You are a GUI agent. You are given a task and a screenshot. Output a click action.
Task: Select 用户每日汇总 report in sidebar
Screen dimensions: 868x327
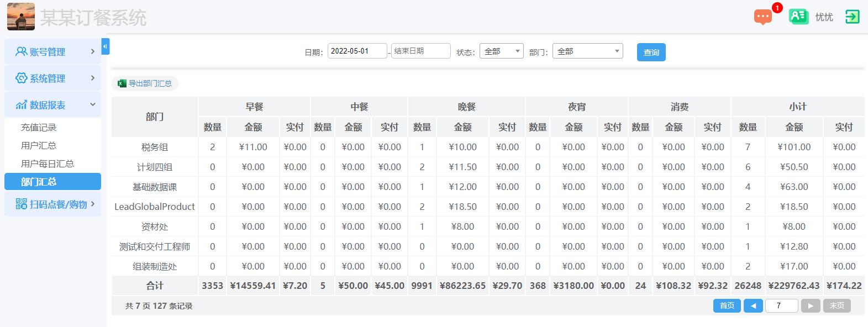pos(48,163)
